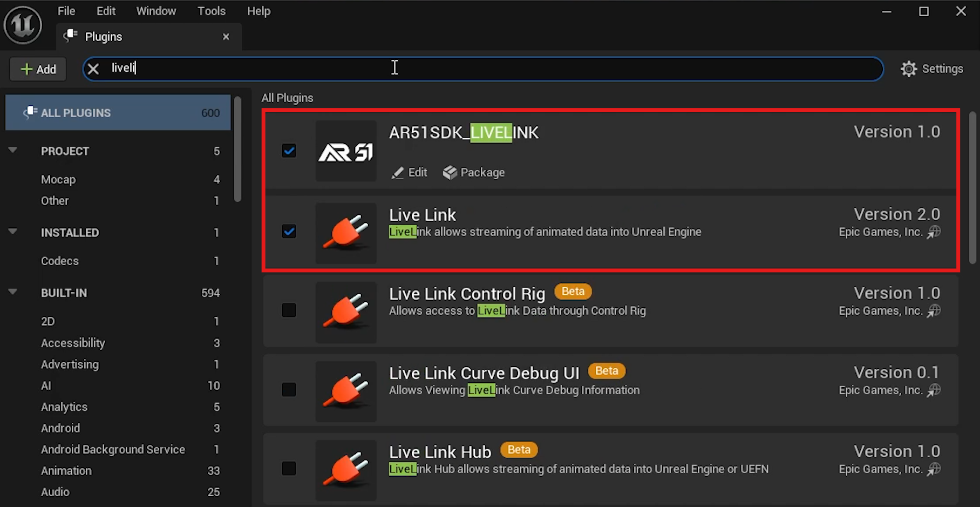Enable Live Link Curve Debug UI checkbox
980x507 pixels.
(x=289, y=389)
